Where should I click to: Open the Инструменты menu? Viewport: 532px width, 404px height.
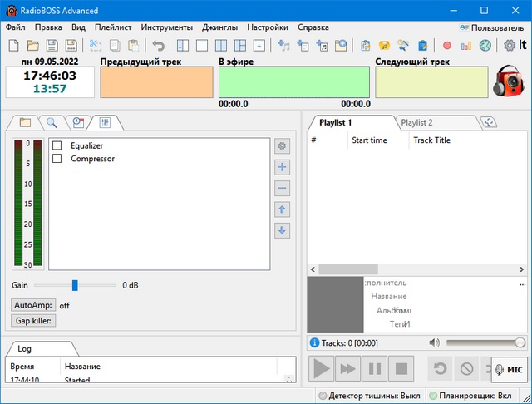click(166, 27)
